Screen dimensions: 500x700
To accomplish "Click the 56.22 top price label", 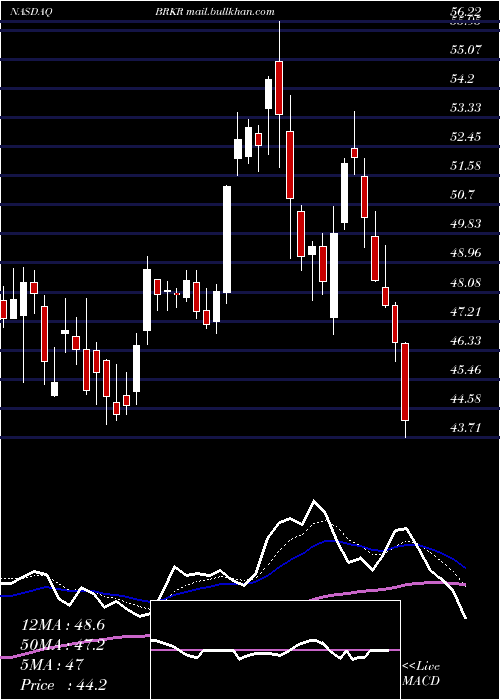I will point(466,12).
